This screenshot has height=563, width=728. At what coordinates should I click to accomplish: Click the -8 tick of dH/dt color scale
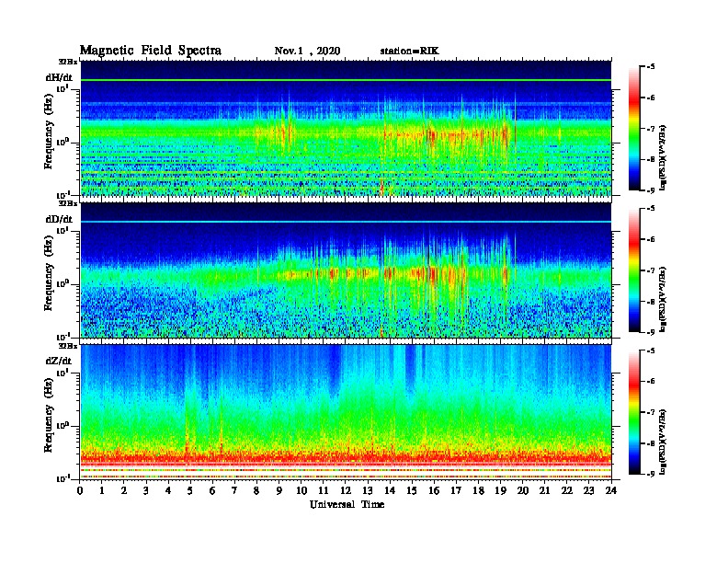click(651, 159)
